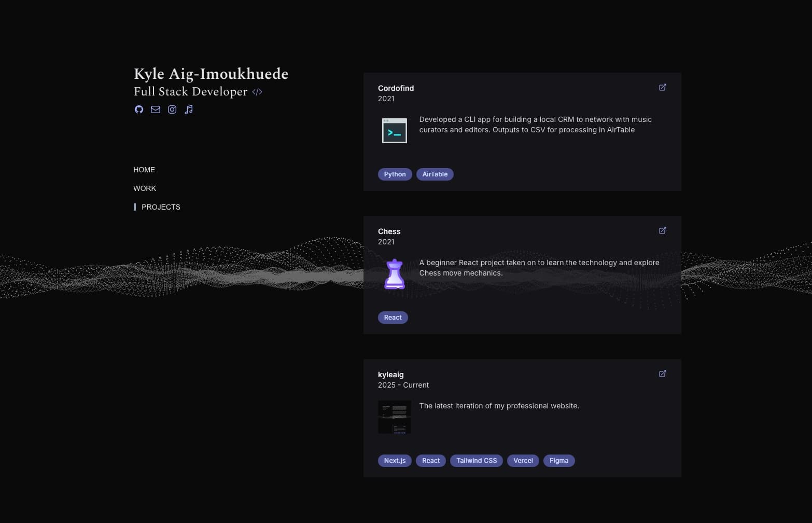Open the Instagram icon link
This screenshot has width=812, height=523.
click(172, 109)
